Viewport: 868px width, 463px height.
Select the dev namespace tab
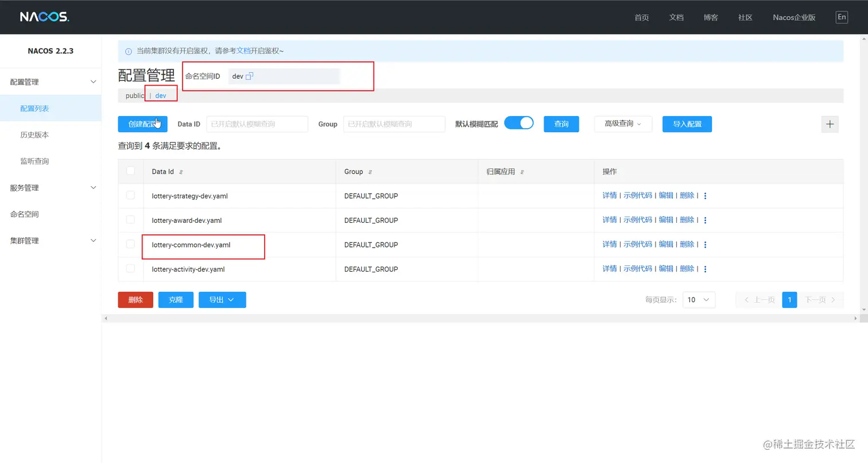pyautogui.click(x=161, y=96)
